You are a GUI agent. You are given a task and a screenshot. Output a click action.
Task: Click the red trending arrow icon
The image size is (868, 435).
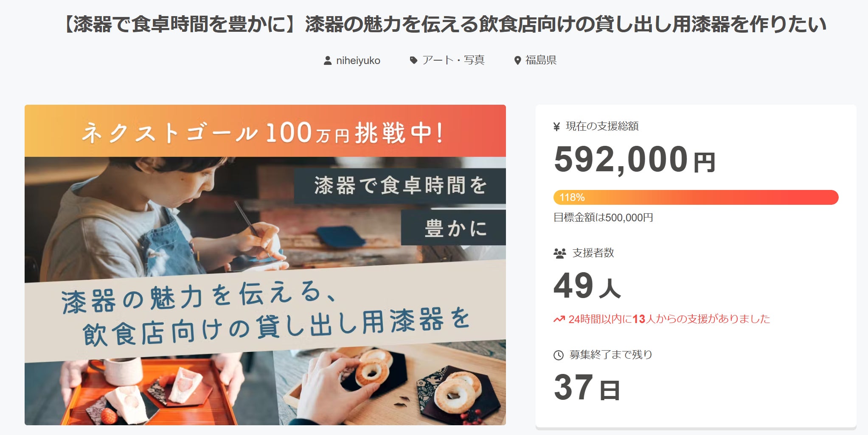(x=559, y=319)
